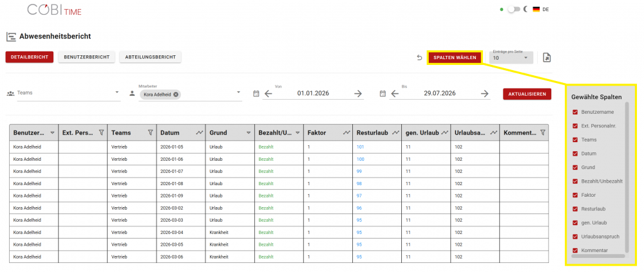
Task: Go to next Von date
Action: point(358,94)
